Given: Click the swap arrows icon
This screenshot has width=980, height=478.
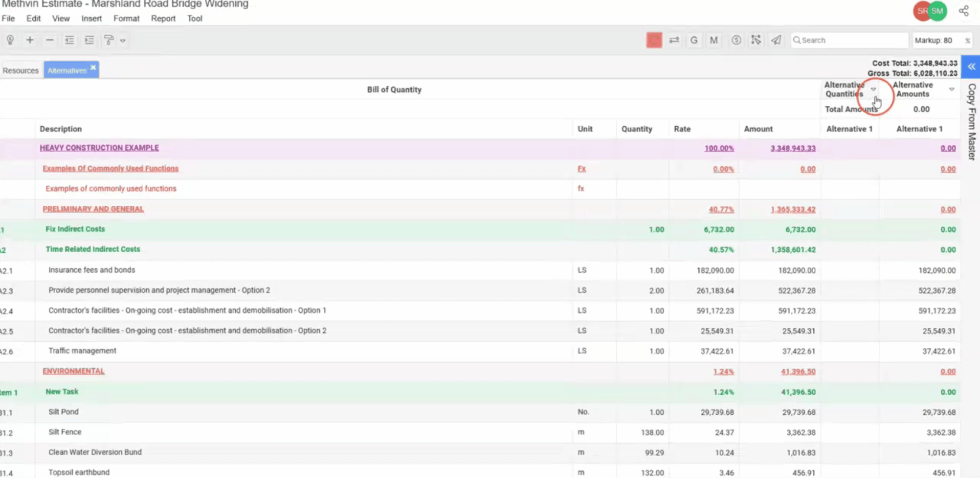Looking at the screenshot, I should point(674,40).
